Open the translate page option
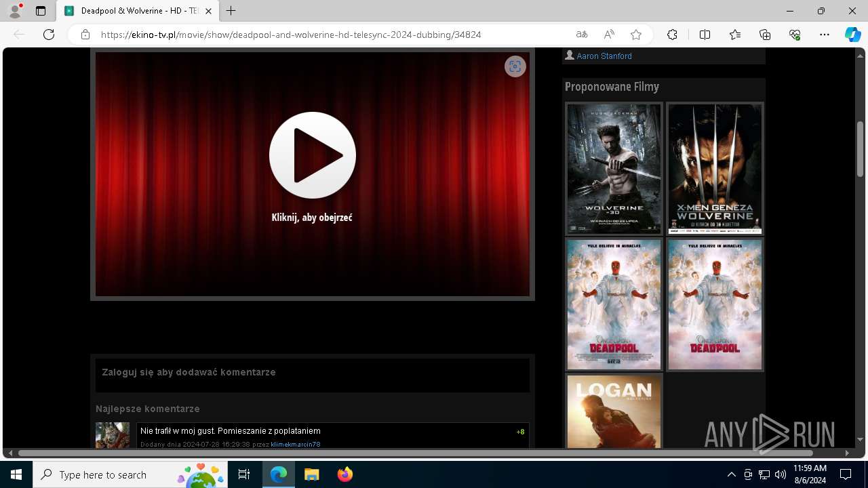Viewport: 868px width, 488px height. tap(582, 35)
